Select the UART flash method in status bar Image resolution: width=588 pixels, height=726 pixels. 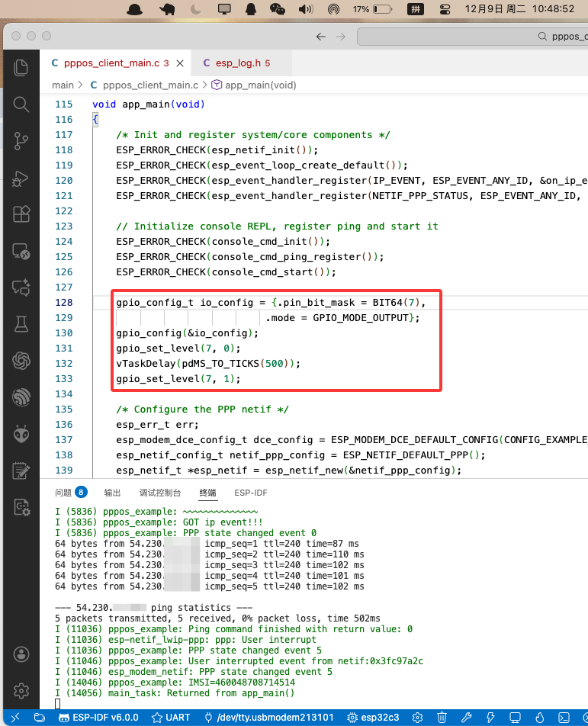click(x=172, y=718)
